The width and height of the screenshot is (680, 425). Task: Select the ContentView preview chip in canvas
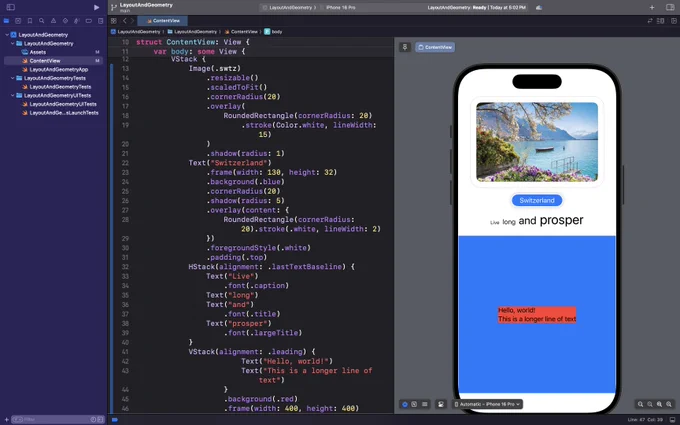(435, 47)
